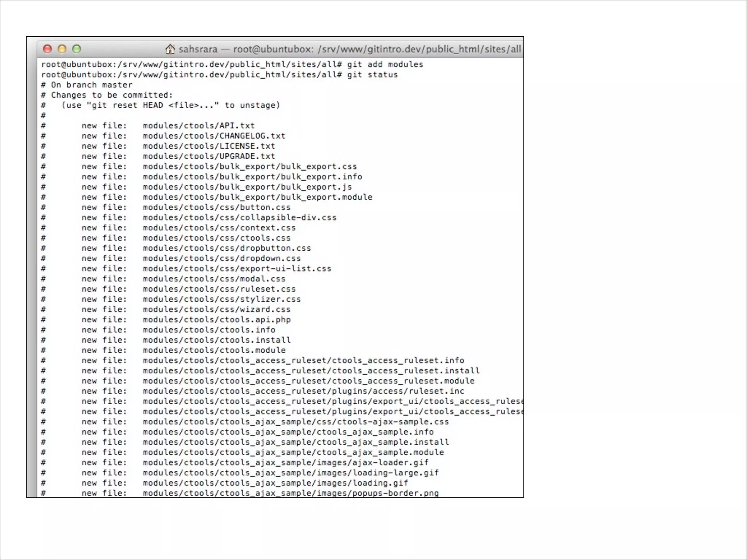Click the modules/ctools/CHANGELOG.txt entry
The image size is (747, 560).
click(x=214, y=136)
